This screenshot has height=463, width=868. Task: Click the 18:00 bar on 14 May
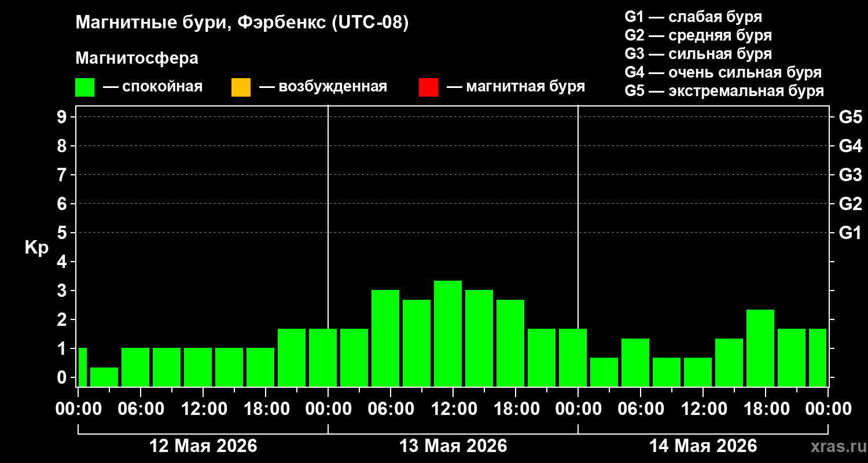pyautogui.click(x=760, y=348)
